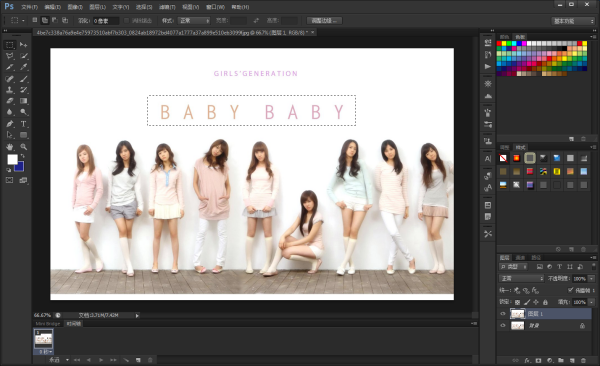Image resolution: width=600 pixels, height=366 pixels.
Task: Open the 图像(I) menu
Action: click(x=75, y=7)
